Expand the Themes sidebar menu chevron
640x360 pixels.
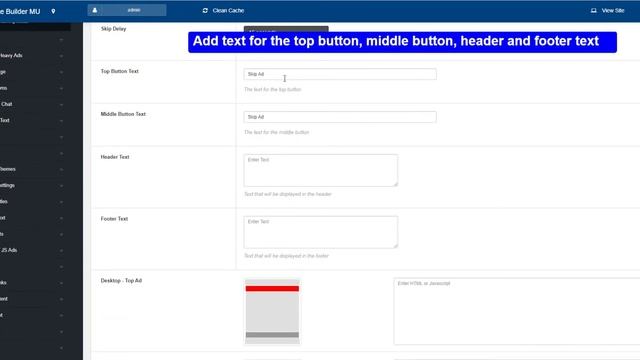(x=61, y=169)
